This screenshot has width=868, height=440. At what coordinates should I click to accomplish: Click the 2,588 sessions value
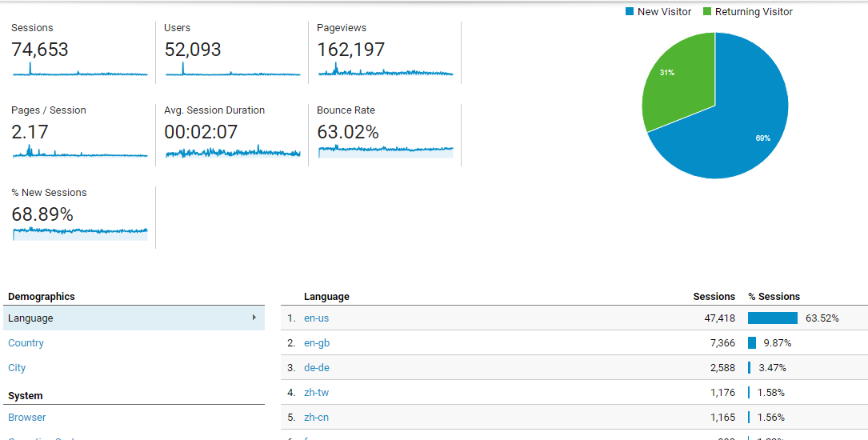coord(722,368)
